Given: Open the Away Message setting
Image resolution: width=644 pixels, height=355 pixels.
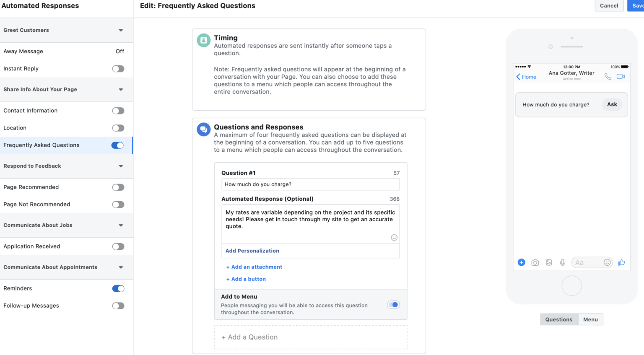Looking at the screenshot, I should click(66, 51).
